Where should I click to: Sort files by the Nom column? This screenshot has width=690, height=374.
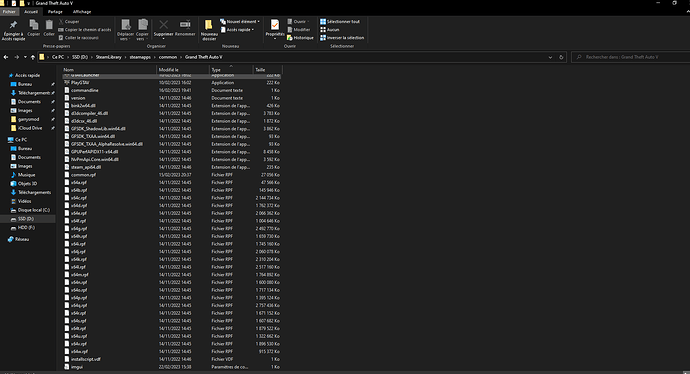click(109, 70)
